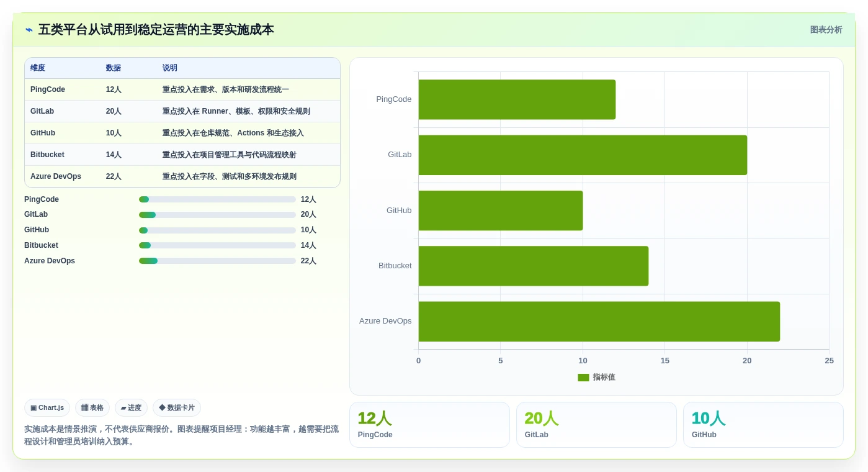The height and width of the screenshot is (472, 868).
Task: Click the description 重点投入在项目管理工具与代码流程映射
Action: pos(230,155)
